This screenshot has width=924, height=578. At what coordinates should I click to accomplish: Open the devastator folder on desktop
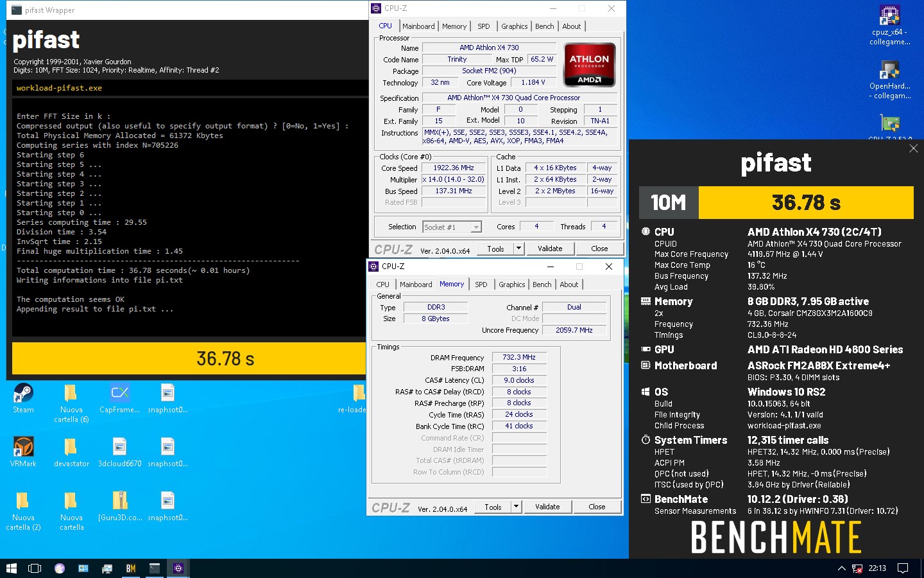click(x=71, y=452)
